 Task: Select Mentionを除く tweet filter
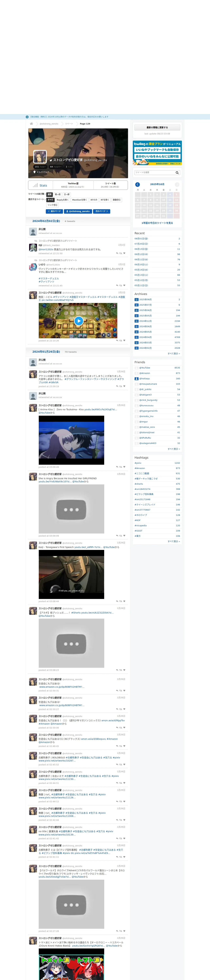tap(79, 200)
